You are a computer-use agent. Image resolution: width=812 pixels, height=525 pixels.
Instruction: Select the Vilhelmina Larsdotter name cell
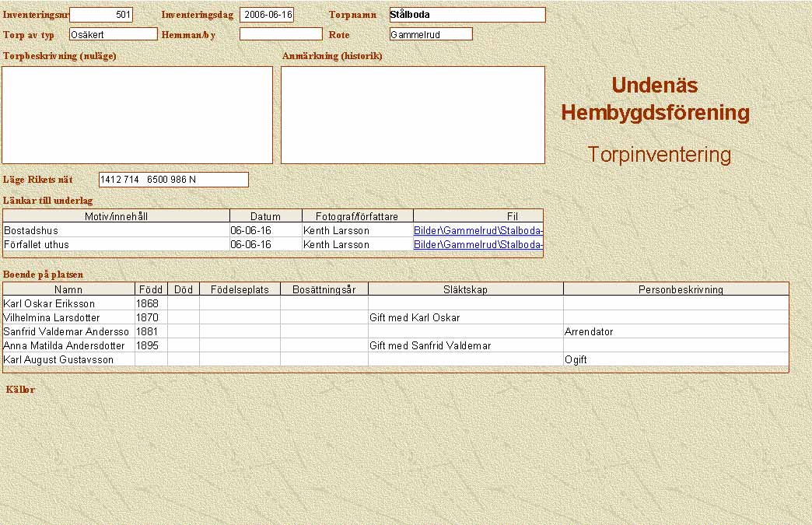pos(68,318)
